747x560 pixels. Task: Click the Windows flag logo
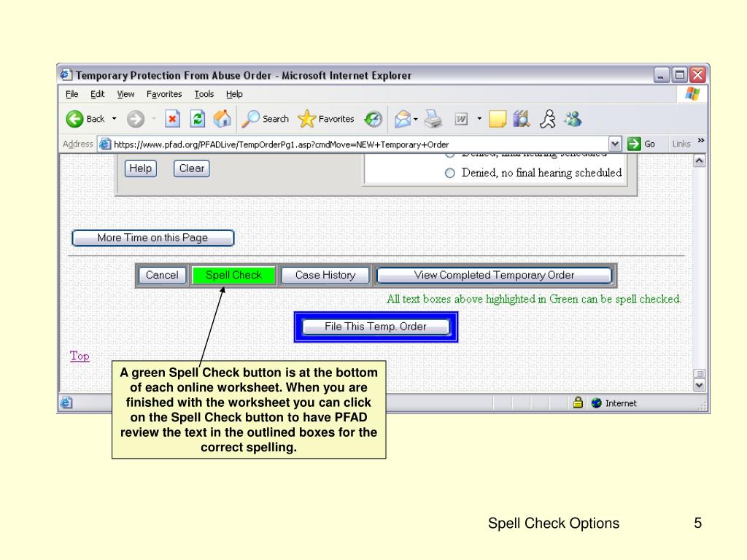click(x=692, y=94)
